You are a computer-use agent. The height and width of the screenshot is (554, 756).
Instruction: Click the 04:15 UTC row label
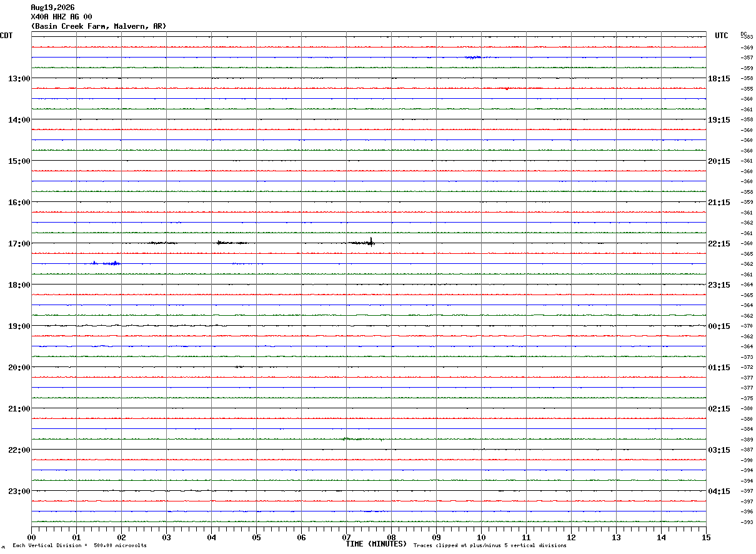pos(719,491)
